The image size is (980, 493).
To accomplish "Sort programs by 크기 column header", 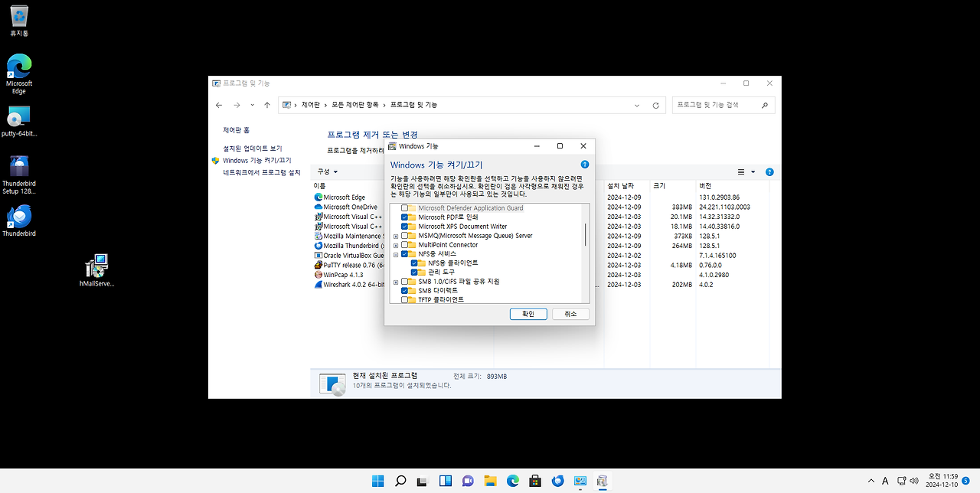I will click(x=672, y=186).
